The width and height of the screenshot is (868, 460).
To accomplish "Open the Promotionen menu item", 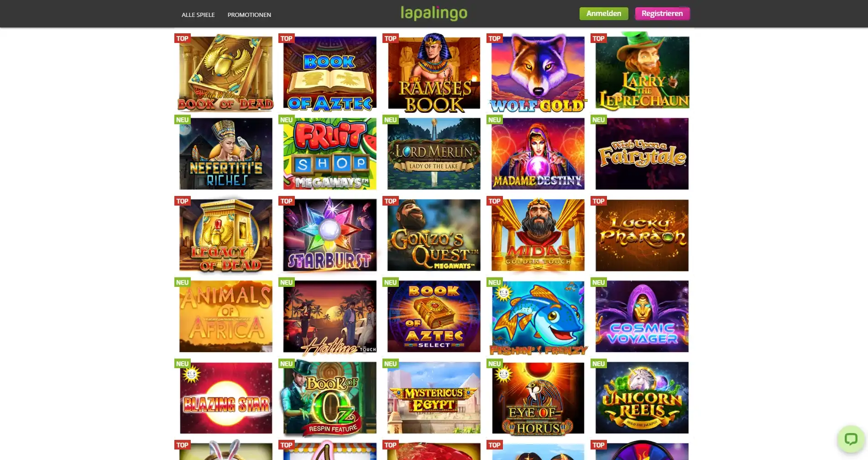I will point(249,15).
